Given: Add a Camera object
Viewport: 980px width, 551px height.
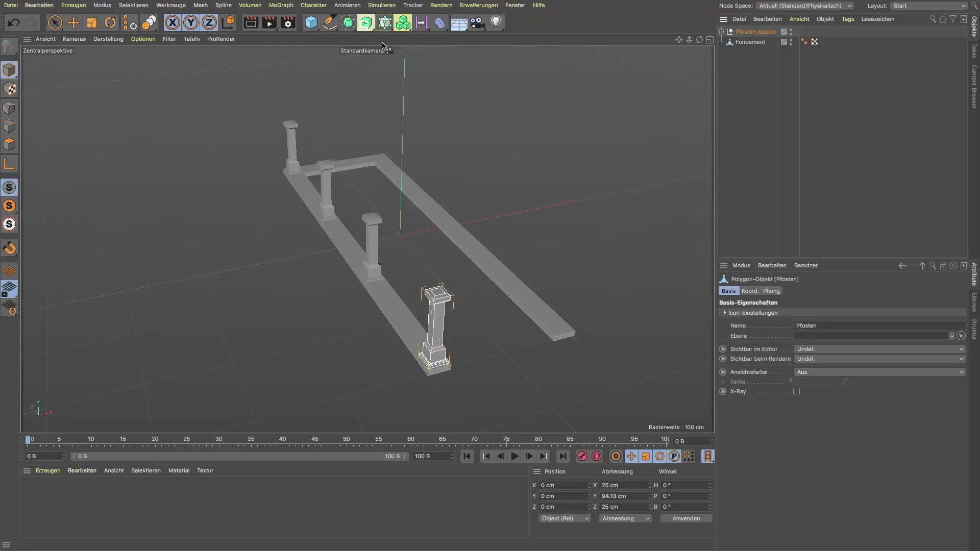Looking at the screenshot, I should click(477, 22).
